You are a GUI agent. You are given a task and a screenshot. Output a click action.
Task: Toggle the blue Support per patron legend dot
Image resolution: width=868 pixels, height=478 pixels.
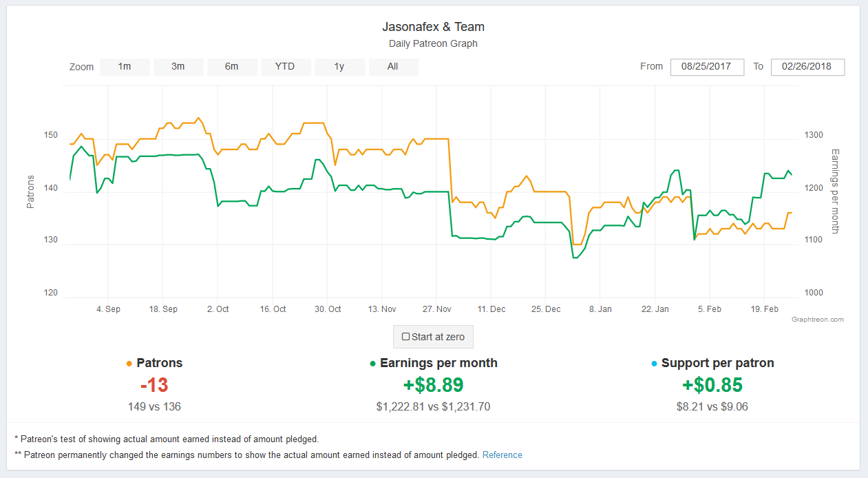click(654, 364)
